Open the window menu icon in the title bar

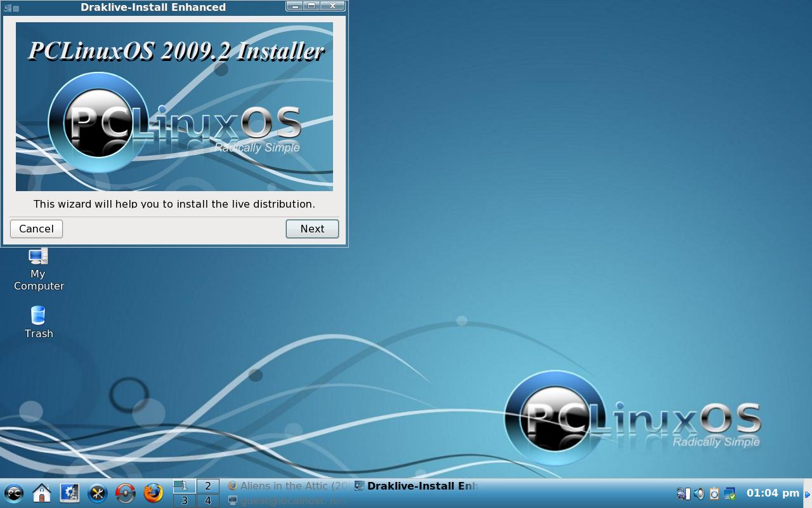pyautogui.click(x=8, y=8)
